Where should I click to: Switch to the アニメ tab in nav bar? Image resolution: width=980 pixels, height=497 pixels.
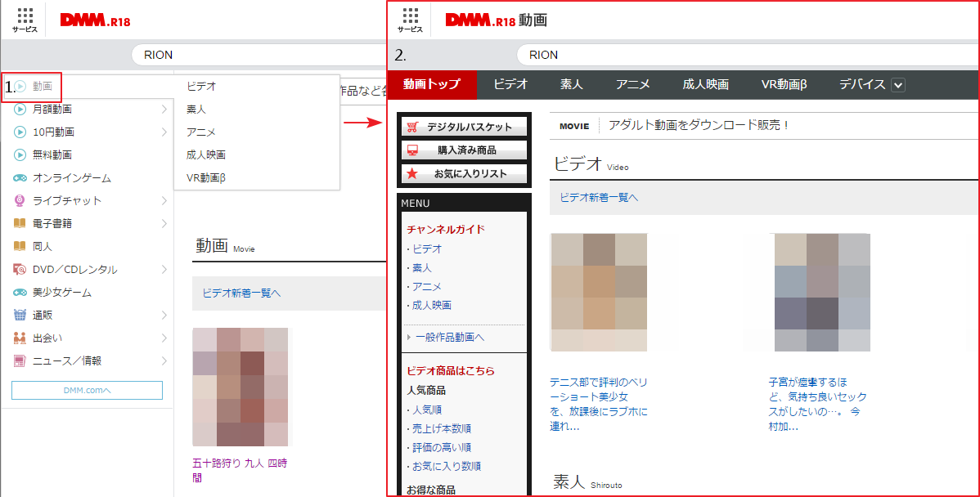pos(632,84)
